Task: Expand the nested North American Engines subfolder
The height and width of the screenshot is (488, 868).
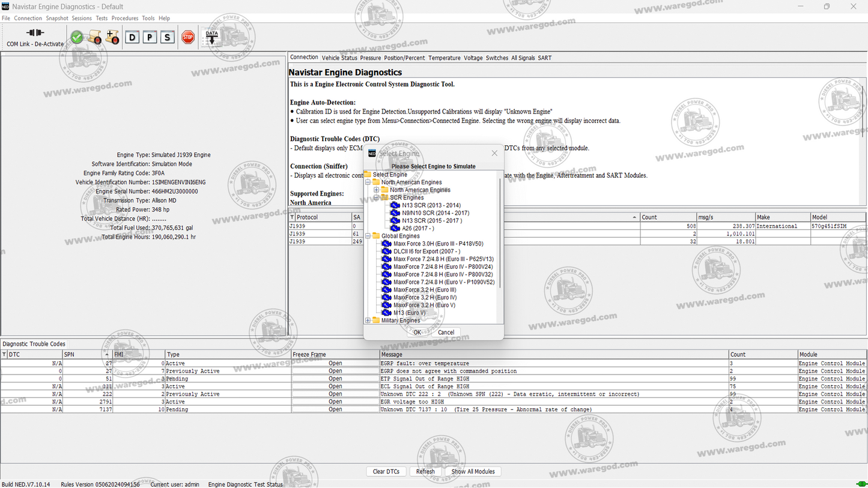Action: [377, 190]
